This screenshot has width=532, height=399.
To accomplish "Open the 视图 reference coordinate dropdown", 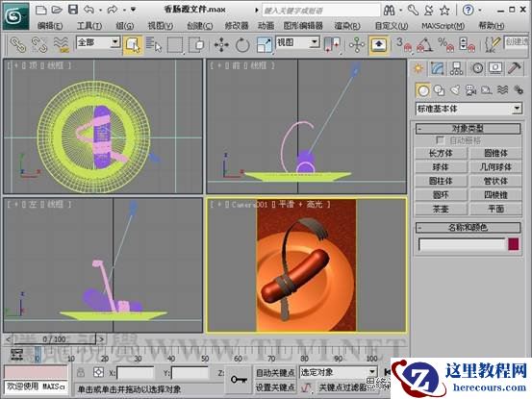I will coord(297,42).
